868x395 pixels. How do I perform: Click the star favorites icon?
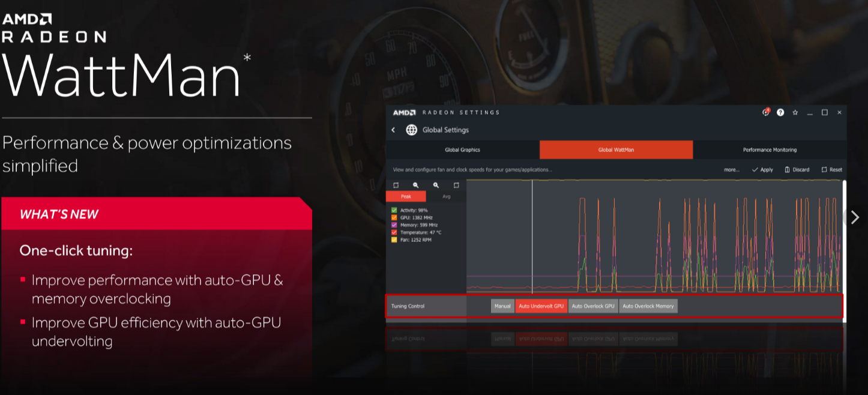coord(795,112)
